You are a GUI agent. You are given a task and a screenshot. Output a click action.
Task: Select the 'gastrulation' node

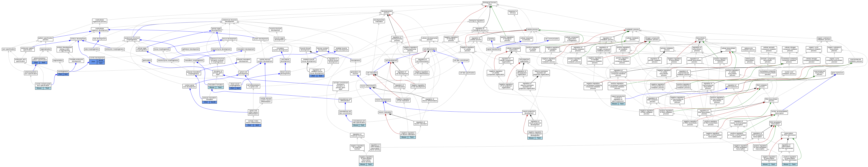147,60
